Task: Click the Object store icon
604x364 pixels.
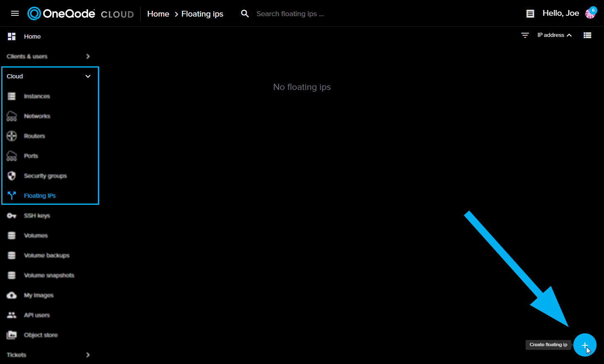Action: tap(11, 335)
